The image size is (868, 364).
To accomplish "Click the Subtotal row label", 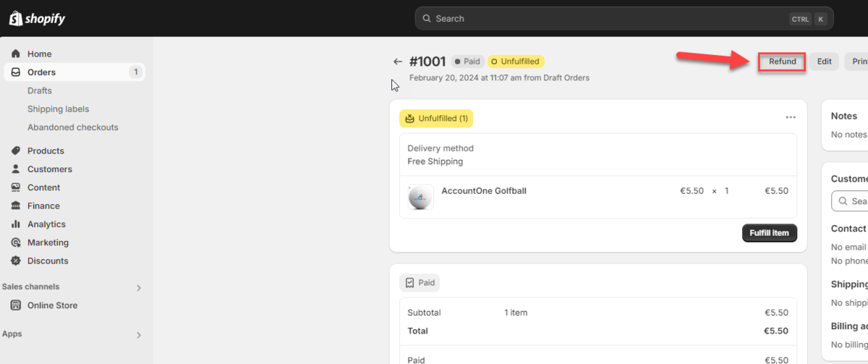I will [x=424, y=313].
